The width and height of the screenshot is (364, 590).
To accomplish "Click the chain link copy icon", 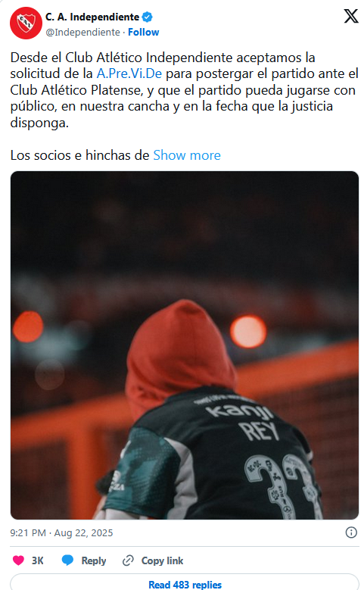I will [x=128, y=560].
